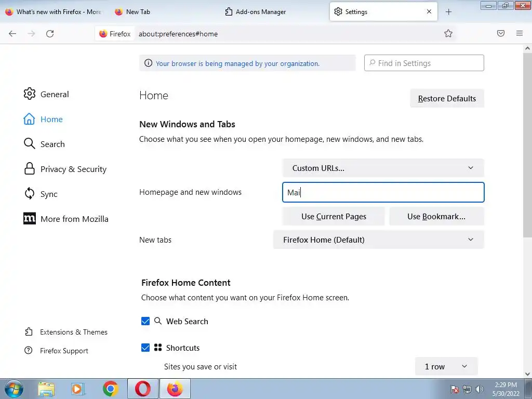Image resolution: width=532 pixels, height=399 pixels.
Task: Click Use Bookmark… button
Action: [x=436, y=217]
